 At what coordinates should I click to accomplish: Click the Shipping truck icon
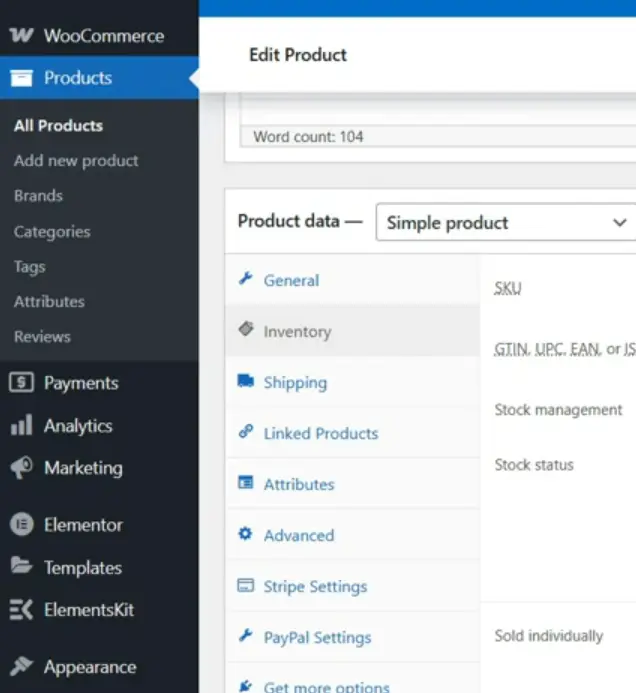tap(246, 381)
